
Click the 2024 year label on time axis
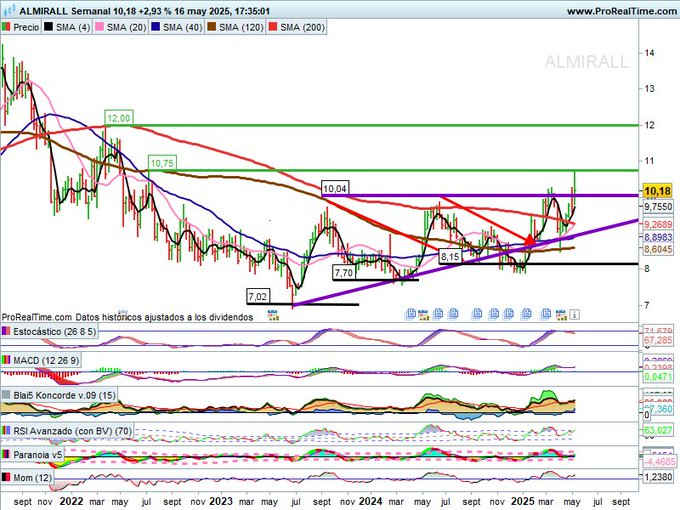pos(371,501)
